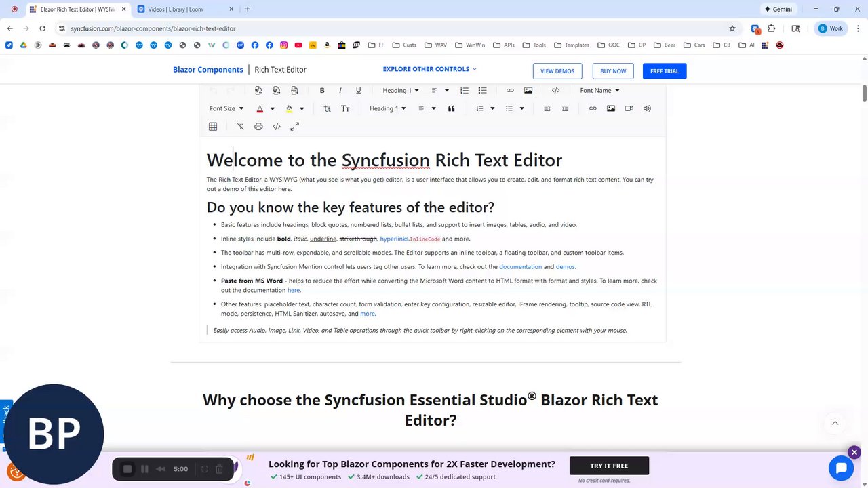The height and width of the screenshot is (488, 868).
Task: Open a new browser tab
Action: 248,9
